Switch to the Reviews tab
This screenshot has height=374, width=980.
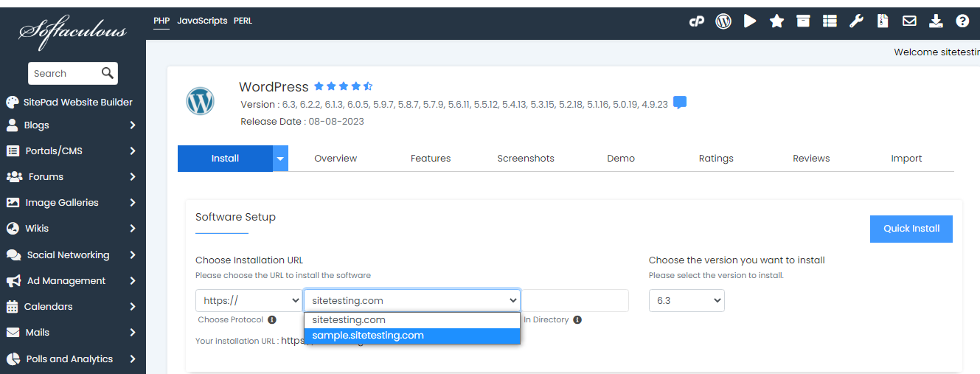coord(811,159)
